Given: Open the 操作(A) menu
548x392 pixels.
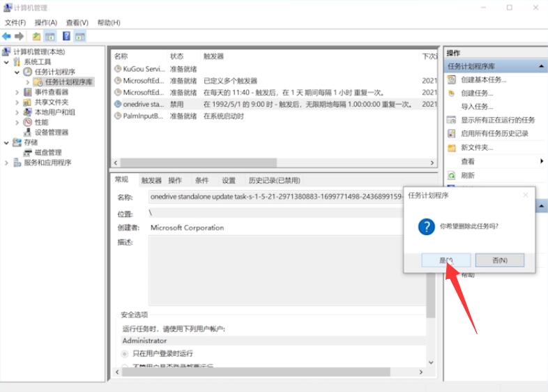Looking at the screenshot, I should [x=46, y=23].
